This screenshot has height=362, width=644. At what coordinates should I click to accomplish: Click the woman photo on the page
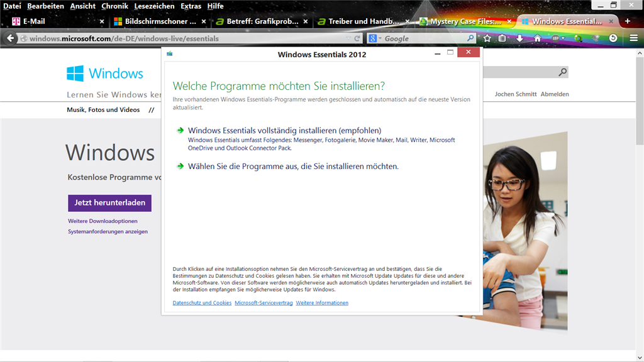click(525, 231)
